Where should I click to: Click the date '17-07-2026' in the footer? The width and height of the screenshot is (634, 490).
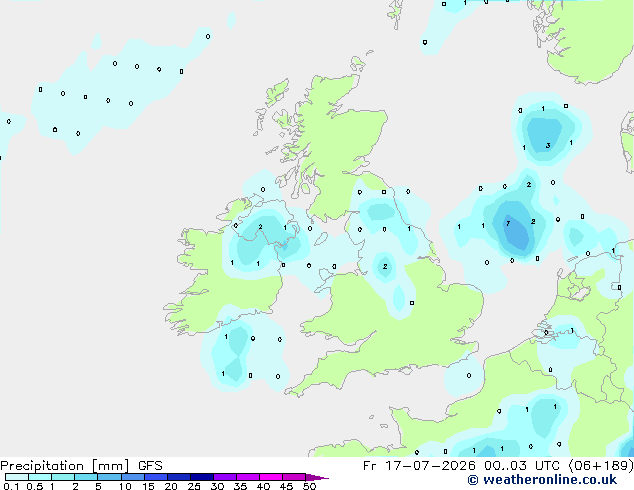point(430,466)
